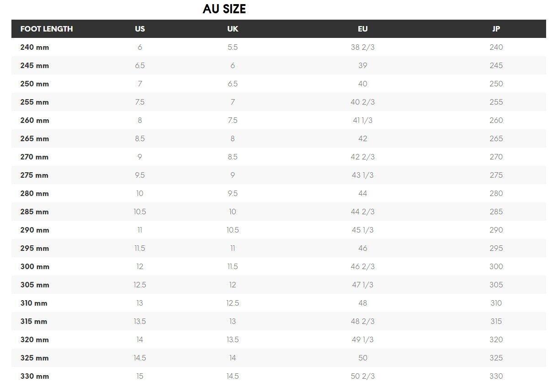Click the EU size 49 1/3 cell
This screenshot has height=392, width=558.
coord(362,339)
